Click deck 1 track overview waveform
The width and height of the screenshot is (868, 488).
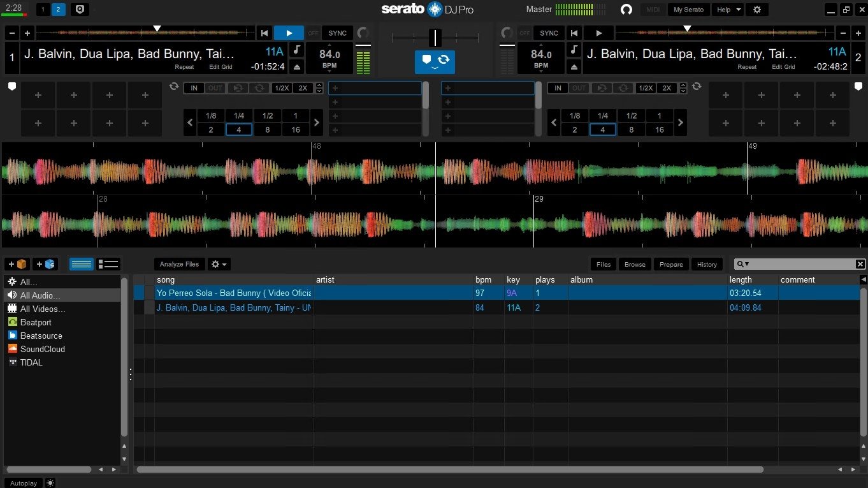(x=145, y=32)
